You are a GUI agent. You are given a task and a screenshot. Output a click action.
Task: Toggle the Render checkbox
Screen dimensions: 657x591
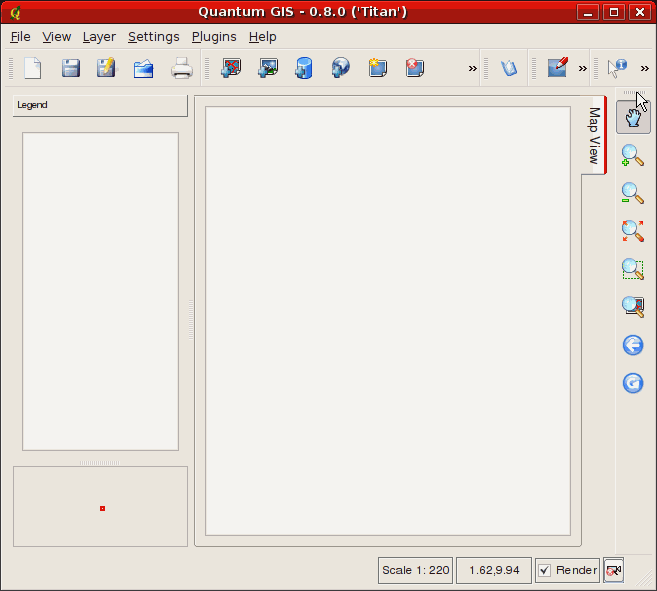point(544,570)
